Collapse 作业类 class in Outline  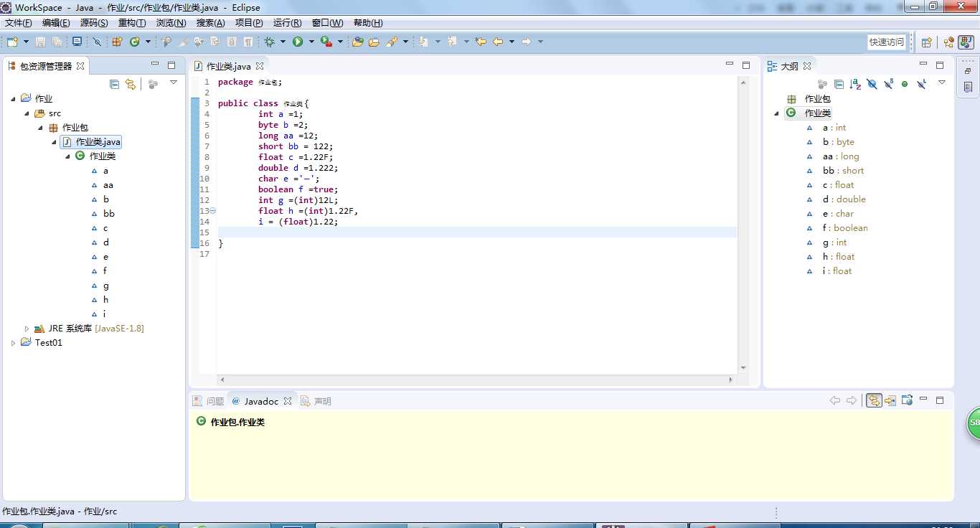click(777, 113)
